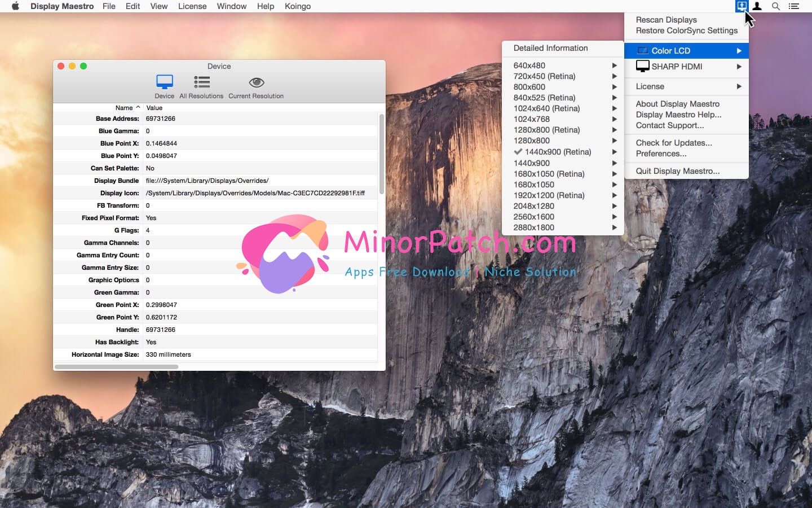This screenshot has height=508, width=812.
Task: Open the View menu
Action: [x=158, y=6]
